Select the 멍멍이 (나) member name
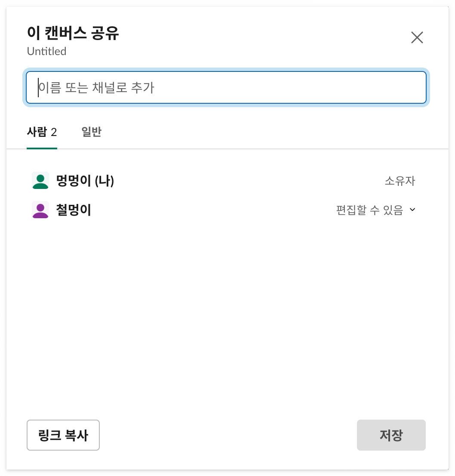The height and width of the screenshot is (476, 455). [85, 181]
